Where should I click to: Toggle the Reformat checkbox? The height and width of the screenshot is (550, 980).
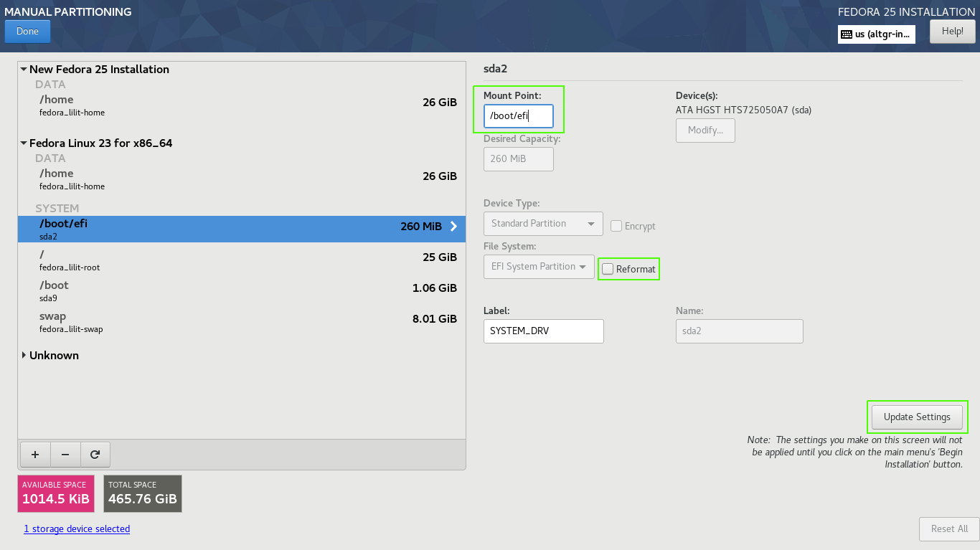pos(608,269)
